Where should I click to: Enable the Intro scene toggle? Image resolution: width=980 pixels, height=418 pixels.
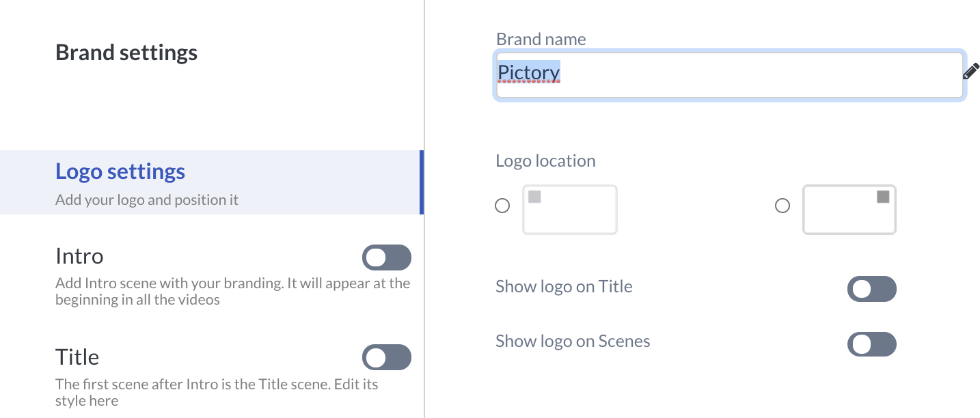[386, 257]
